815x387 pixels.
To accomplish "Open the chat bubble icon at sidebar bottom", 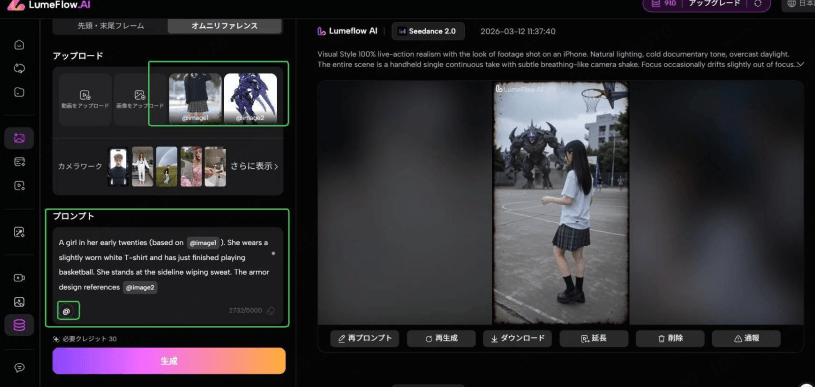I will pyautogui.click(x=19, y=367).
